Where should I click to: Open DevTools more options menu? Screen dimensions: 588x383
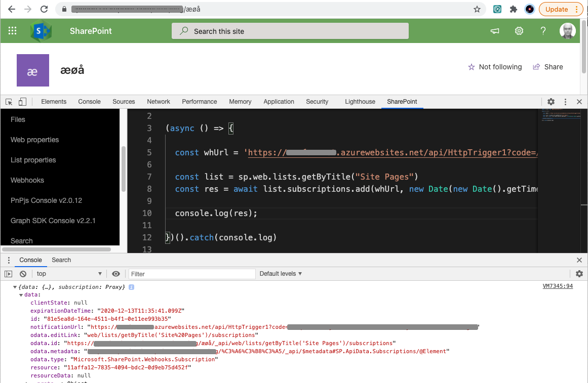(x=566, y=102)
